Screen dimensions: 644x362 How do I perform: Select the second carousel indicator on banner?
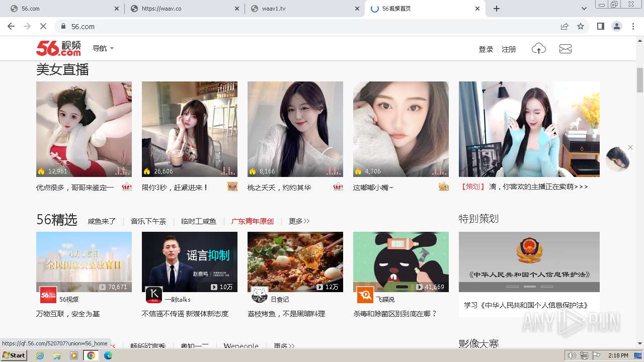pyautogui.click(x=530, y=287)
